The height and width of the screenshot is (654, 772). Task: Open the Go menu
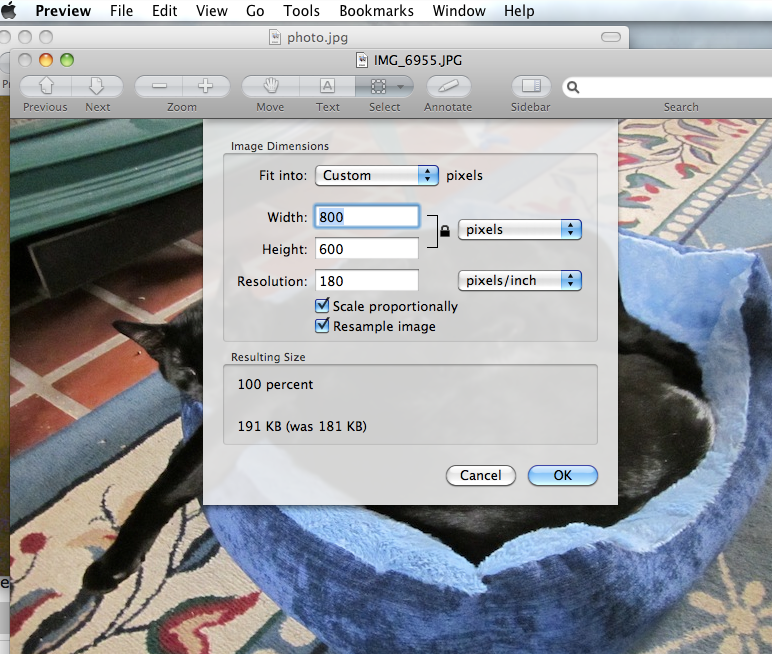[255, 11]
